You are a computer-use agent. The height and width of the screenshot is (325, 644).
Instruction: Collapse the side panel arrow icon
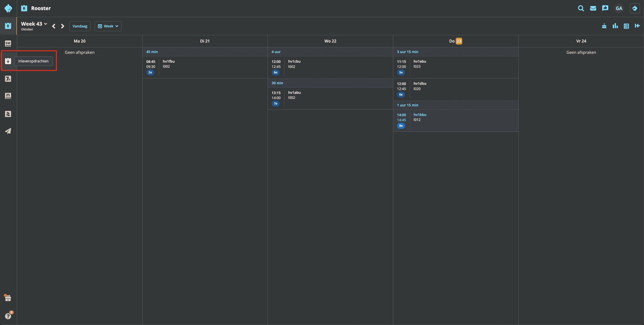(x=637, y=26)
